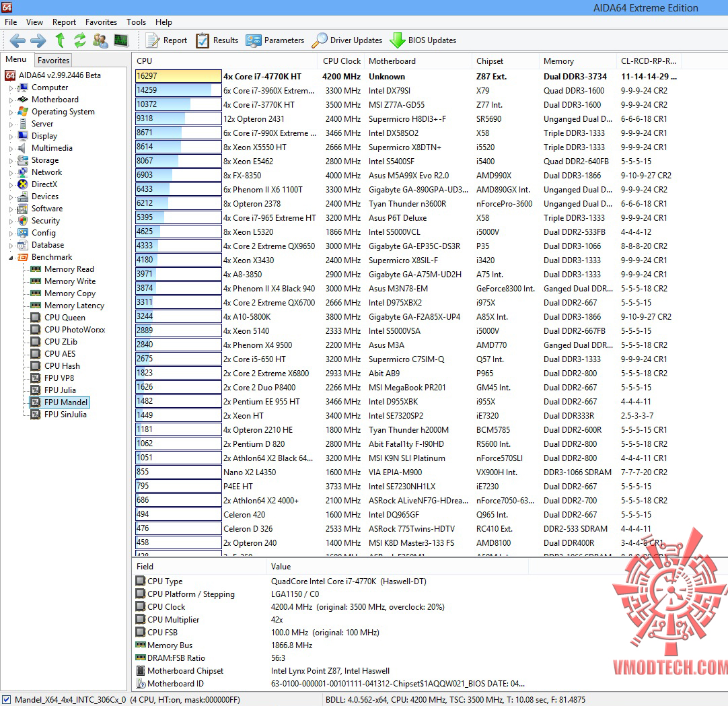This screenshot has height=706, width=728.
Task: Select the Network tree icon
Action: coord(23,172)
